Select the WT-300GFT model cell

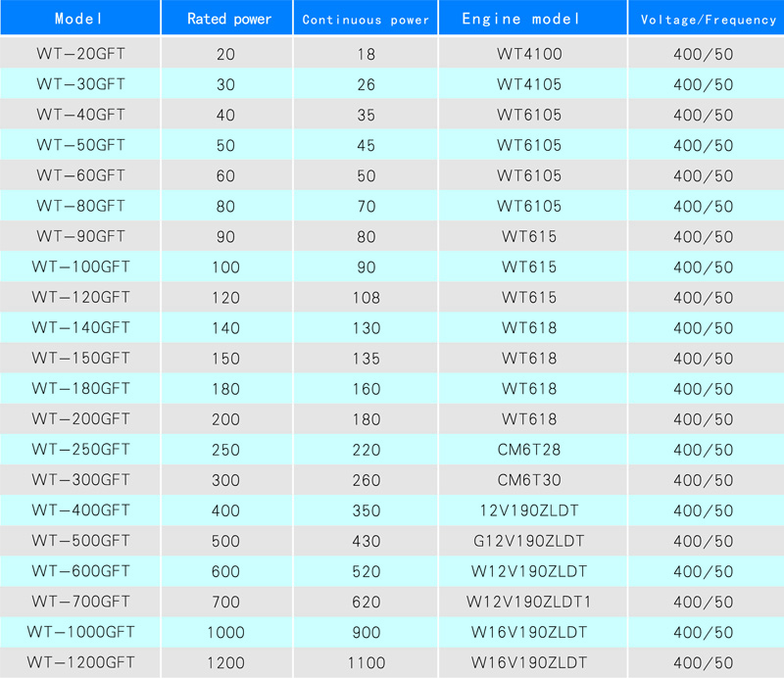(80, 480)
